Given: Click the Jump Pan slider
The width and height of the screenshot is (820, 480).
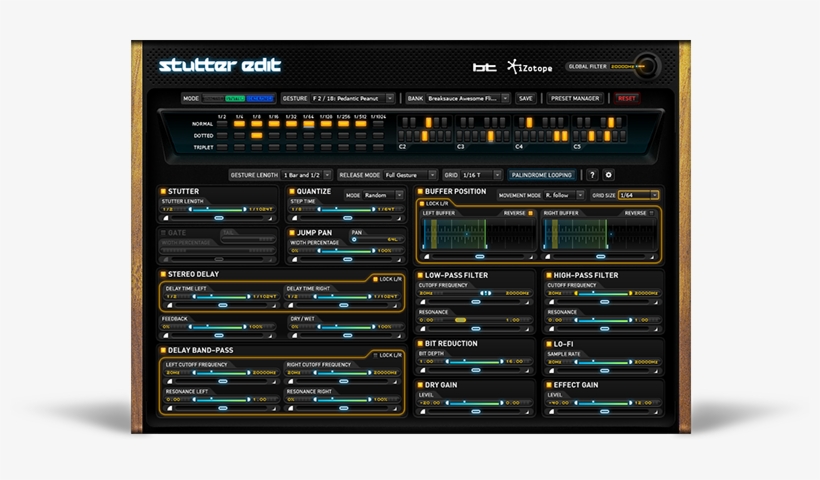Looking at the screenshot, I should tap(377, 239).
